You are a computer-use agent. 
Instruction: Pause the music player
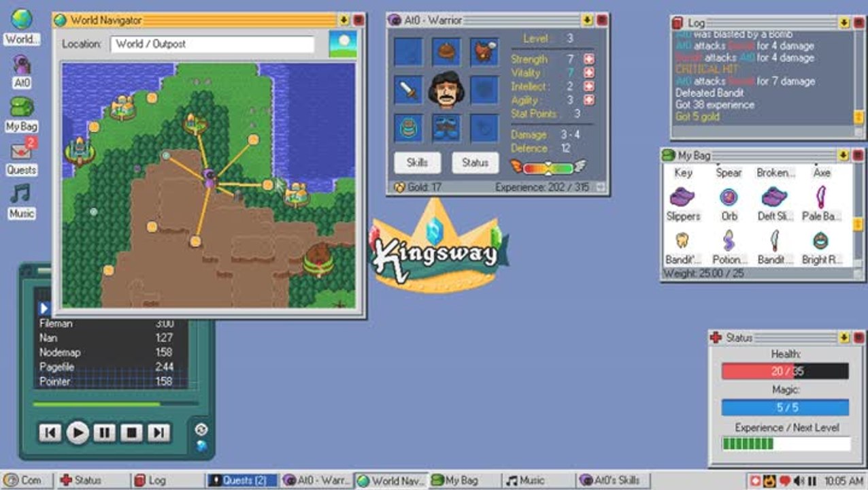pos(104,432)
